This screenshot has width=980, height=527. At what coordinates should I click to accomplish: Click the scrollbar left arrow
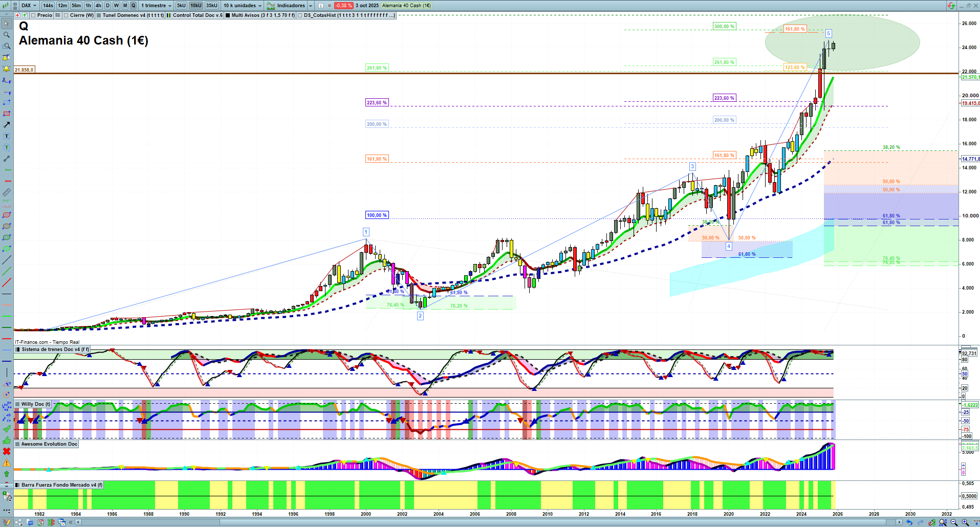coord(78,522)
